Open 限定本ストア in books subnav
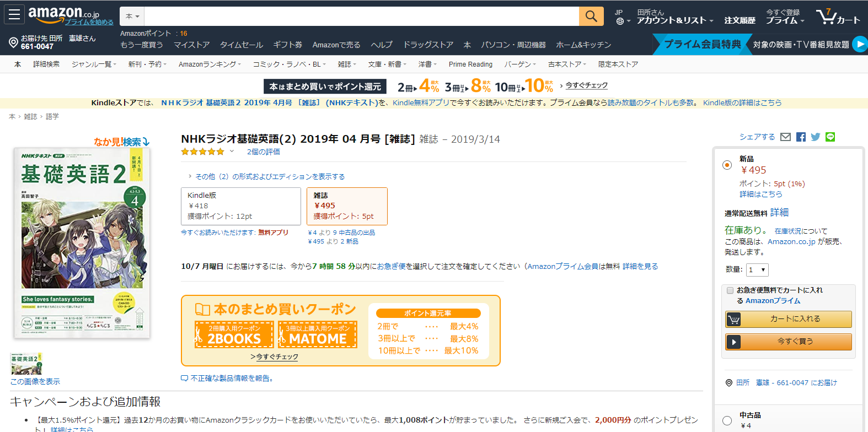Viewport: 868px width, 432px height. 618,64
